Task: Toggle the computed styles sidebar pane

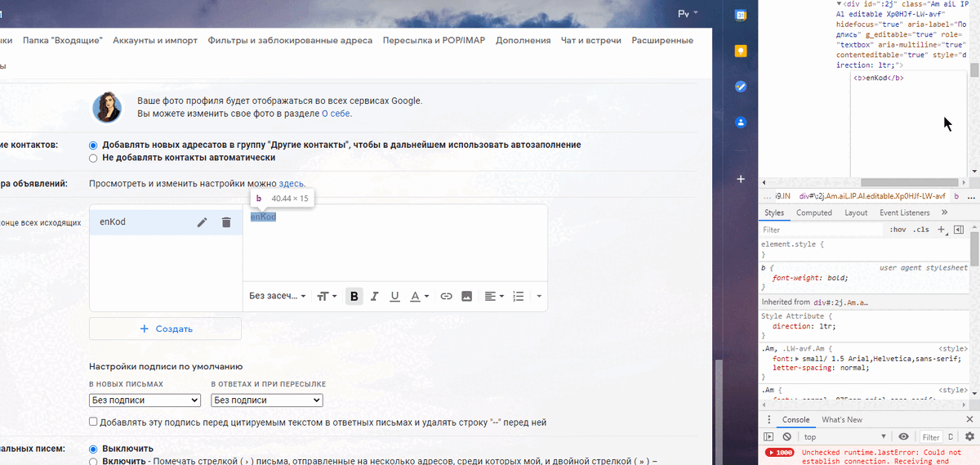Action: (959, 230)
